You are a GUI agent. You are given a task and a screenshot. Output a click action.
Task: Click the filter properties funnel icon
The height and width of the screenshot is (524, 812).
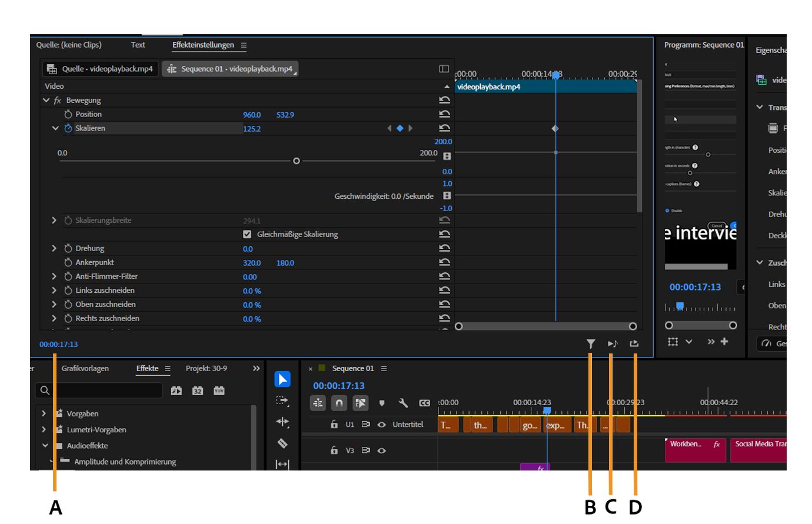click(591, 344)
